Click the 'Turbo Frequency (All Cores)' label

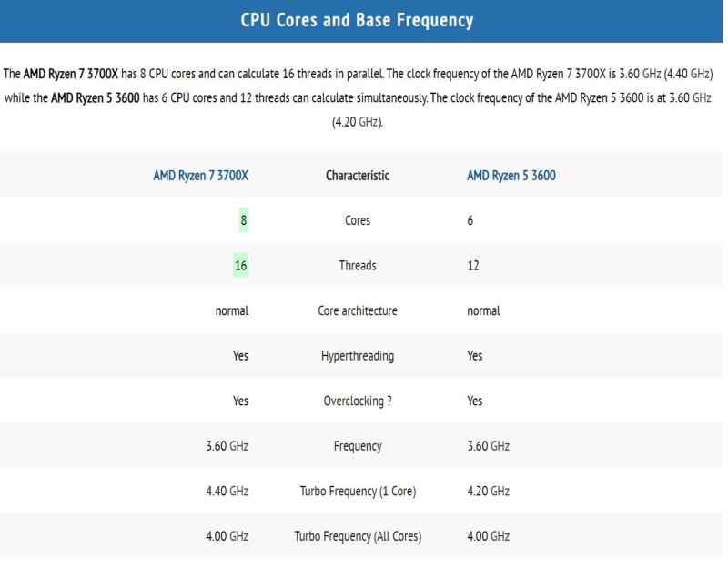coord(358,536)
